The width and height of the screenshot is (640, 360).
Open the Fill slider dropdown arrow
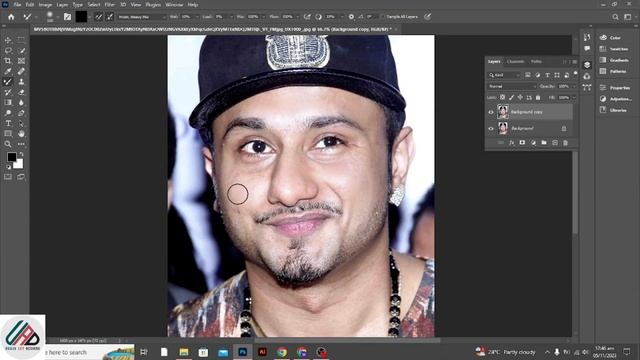[574, 98]
